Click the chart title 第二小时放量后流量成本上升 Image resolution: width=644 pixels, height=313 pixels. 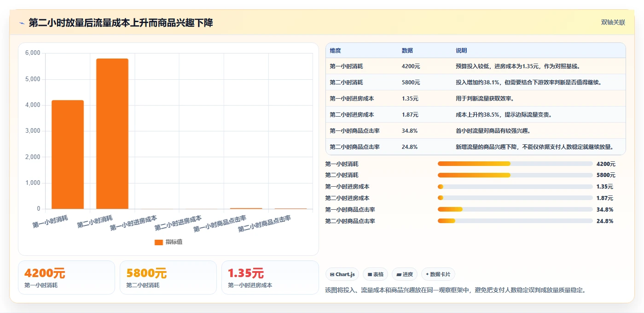(x=85, y=23)
